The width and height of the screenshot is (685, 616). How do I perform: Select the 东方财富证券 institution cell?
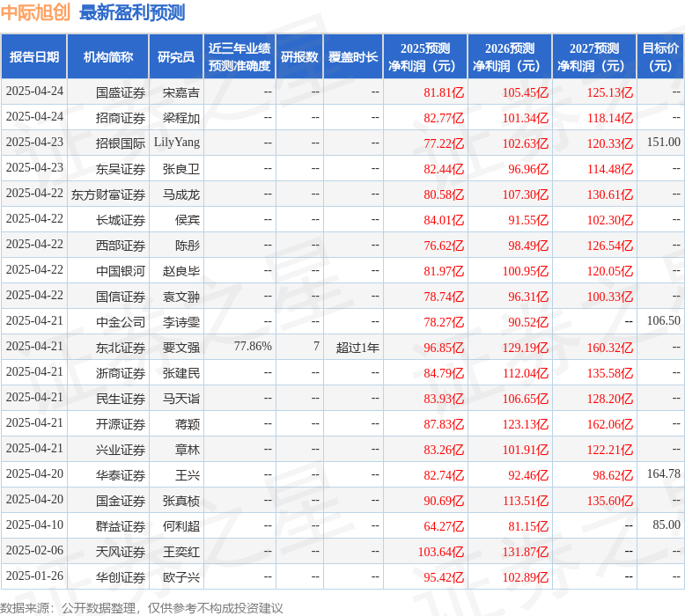pyautogui.click(x=108, y=194)
